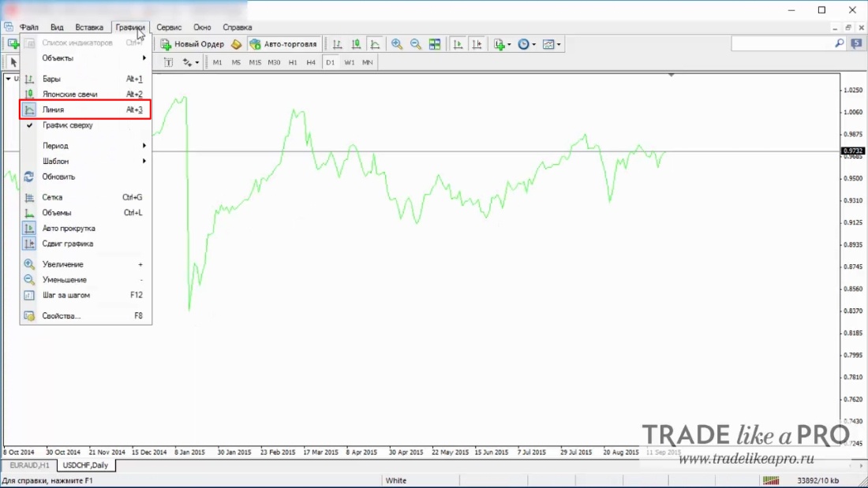Select Линия chart type in the menu
Image resolution: width=868 pixels, height=488 pixels.
[x=86, y=110]
